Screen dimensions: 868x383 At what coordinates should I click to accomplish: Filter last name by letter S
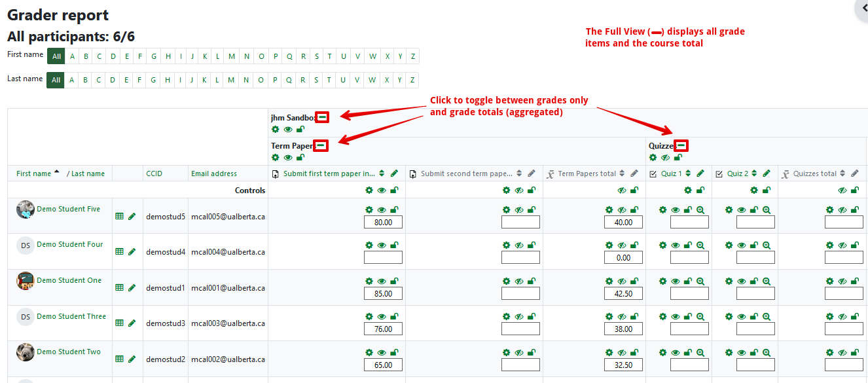316,81
